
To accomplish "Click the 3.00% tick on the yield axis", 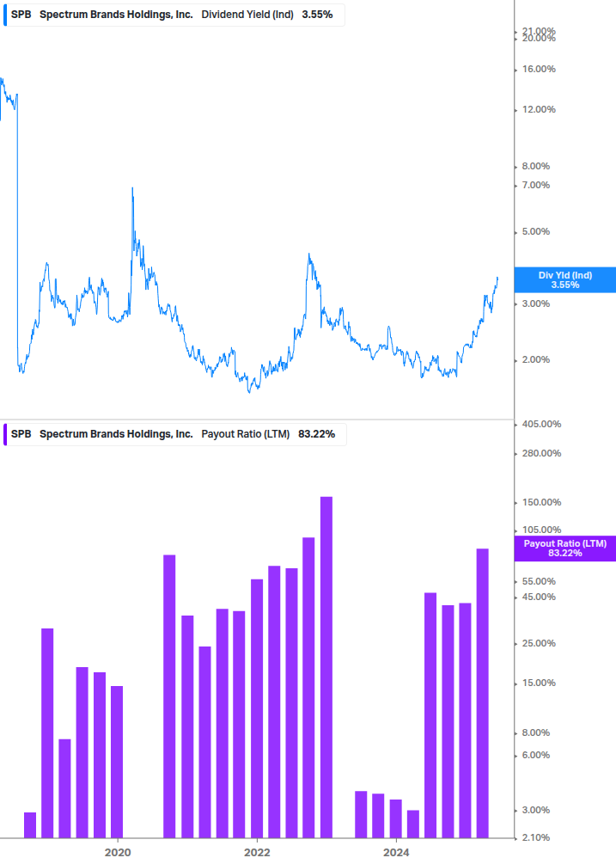I will (535, 303).
